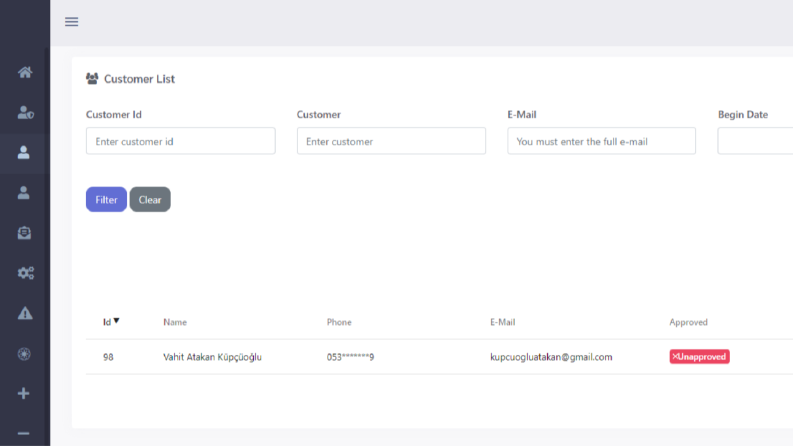
Task: Open the warning triangle sidebar icon
Action: click(x=25, y=314)
